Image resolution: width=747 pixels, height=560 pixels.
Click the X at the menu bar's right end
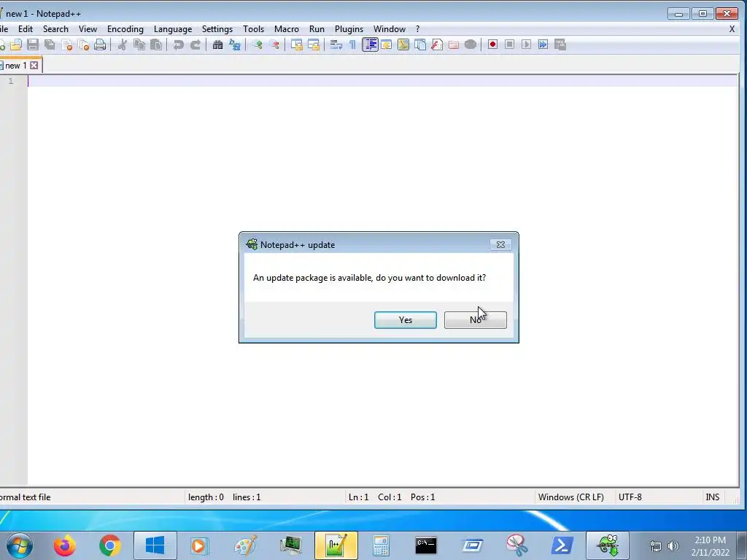tap(732, 29)
